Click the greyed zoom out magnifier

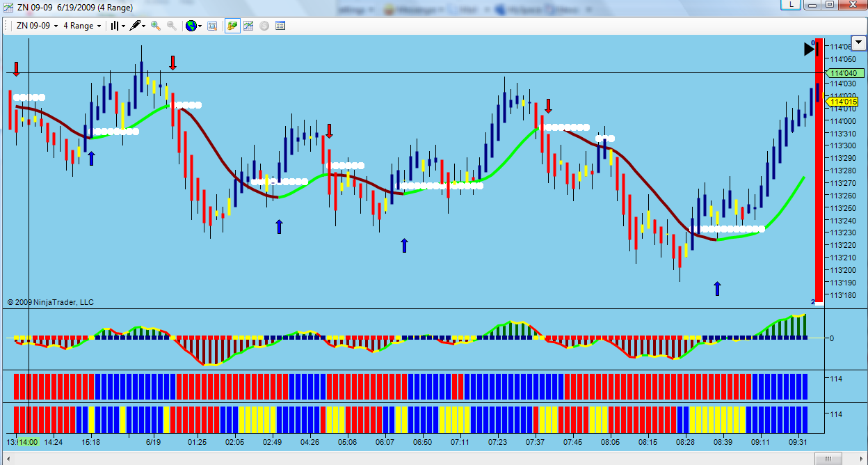[x=171, y=26]
